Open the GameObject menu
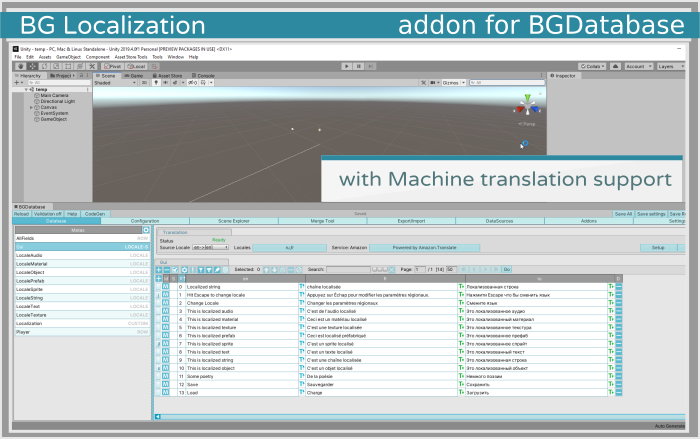This screenshot has width=700, height=439. tap(69, 57)
